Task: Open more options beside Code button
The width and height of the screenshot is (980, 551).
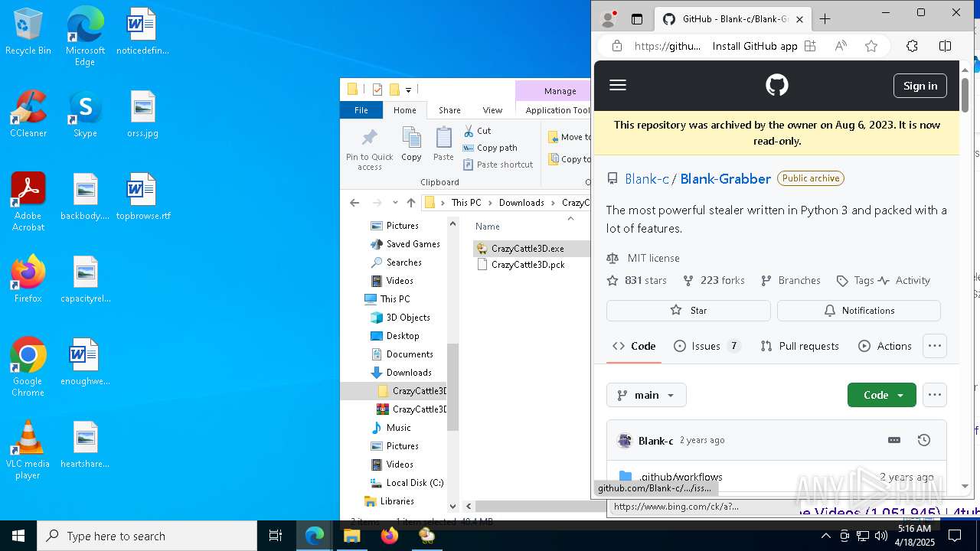Action: point(934,395)
